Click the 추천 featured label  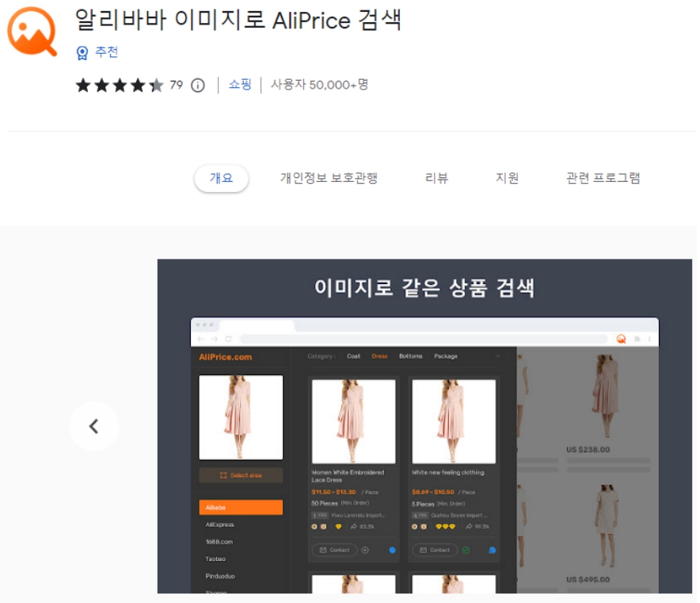tap(107, 52)
